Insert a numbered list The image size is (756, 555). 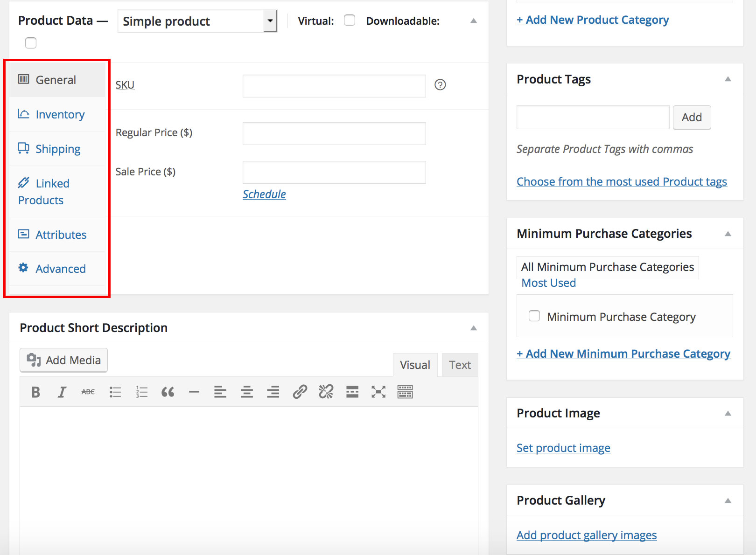pos(141,392)
